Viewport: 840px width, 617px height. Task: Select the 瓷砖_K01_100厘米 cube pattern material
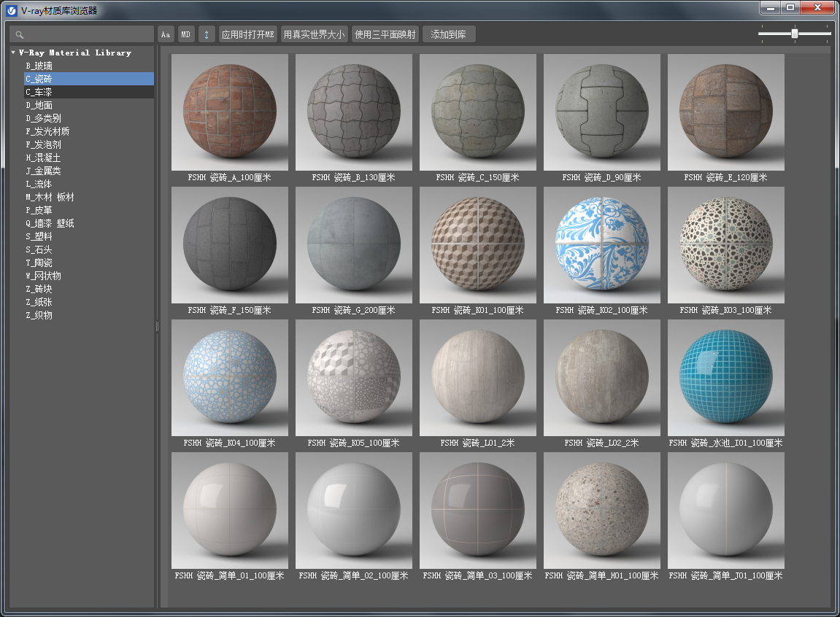pyautogui.click(x=478, y=245)
